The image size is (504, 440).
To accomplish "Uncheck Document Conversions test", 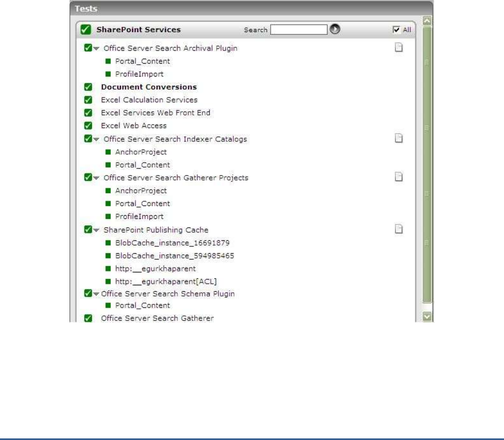I will (88, 87).
